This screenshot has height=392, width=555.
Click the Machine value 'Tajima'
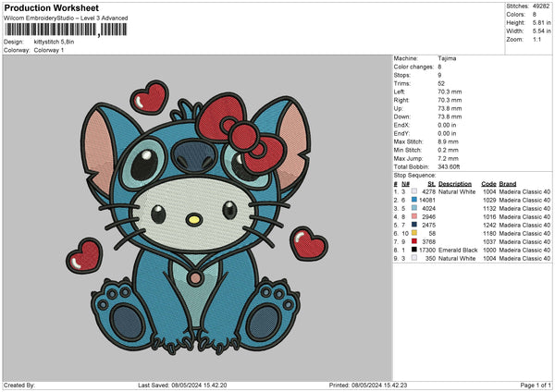[x=447, y=58]
